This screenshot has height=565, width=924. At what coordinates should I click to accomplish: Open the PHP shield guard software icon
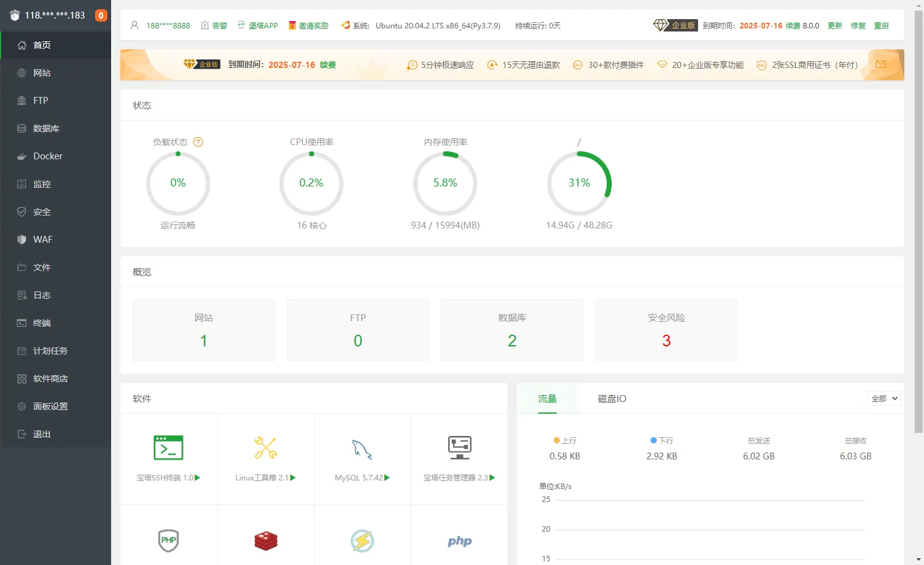(x=169, y=540)
